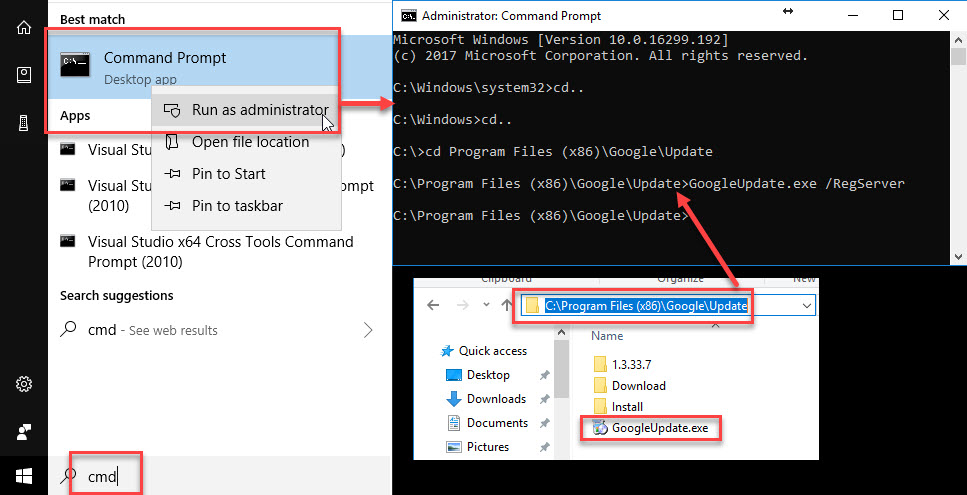The image size is (967, 495).
Task: Click the Explorer address bar path
Action: click(x=646, y=305)
